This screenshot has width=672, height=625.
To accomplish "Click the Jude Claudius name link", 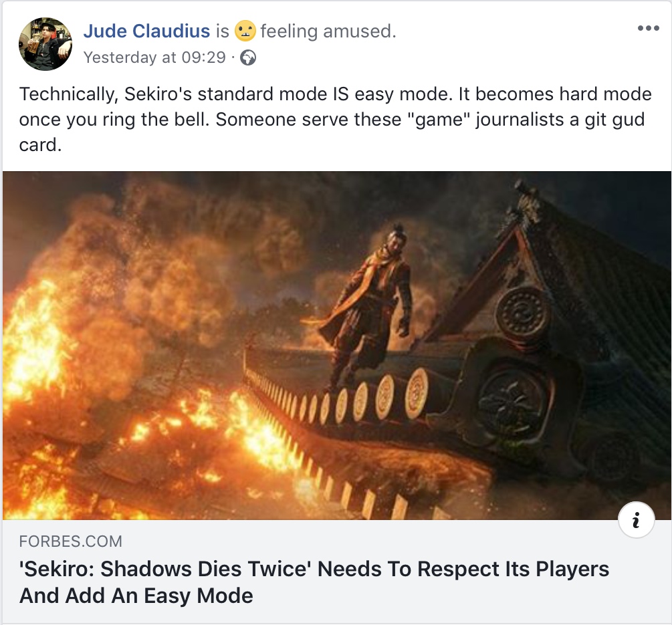I will pos(146,31).
